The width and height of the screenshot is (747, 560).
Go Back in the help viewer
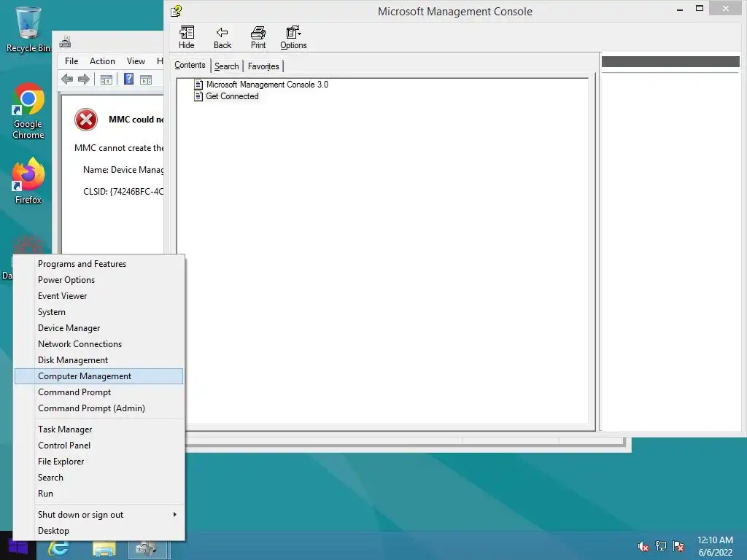(222, 37)
